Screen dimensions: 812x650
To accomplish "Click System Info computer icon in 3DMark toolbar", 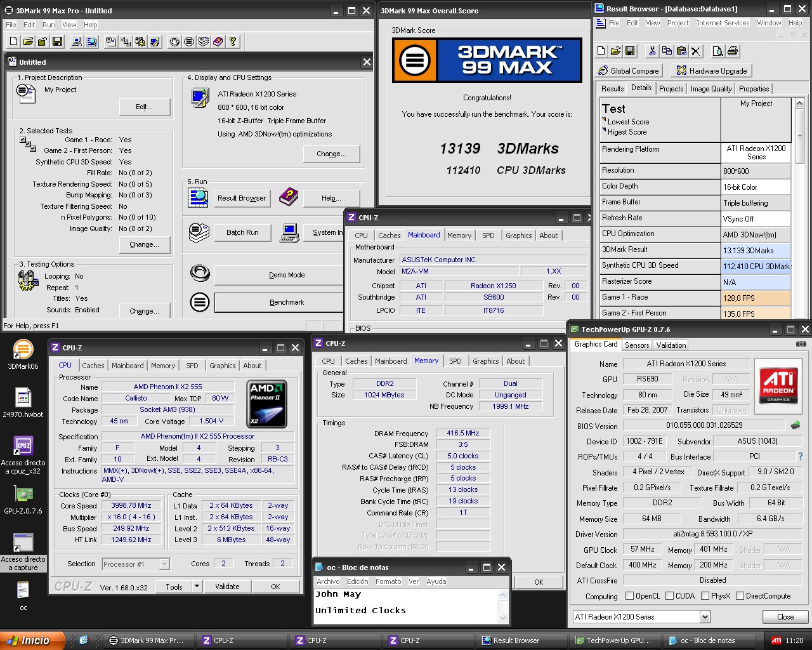I will coord(77,41).
